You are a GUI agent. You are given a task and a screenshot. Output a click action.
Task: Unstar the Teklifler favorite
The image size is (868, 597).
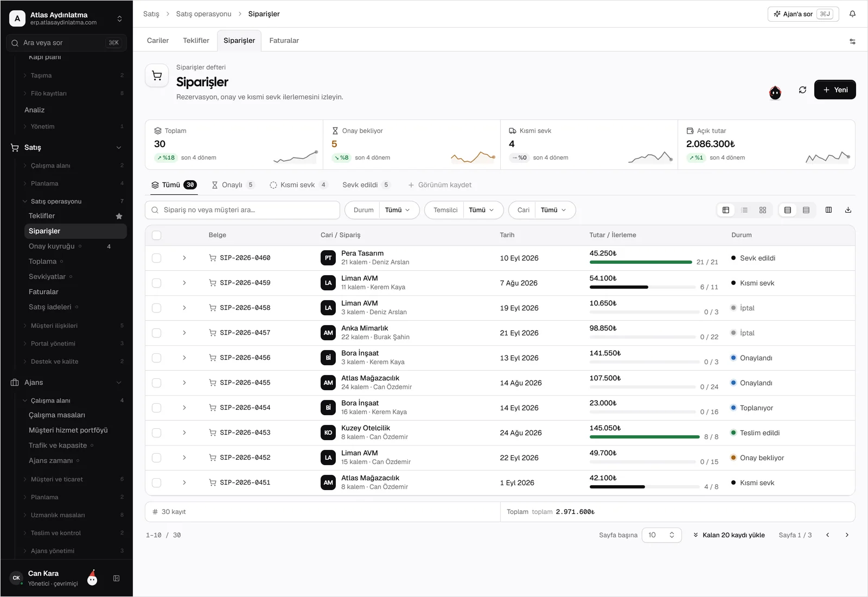coord(119,216)
